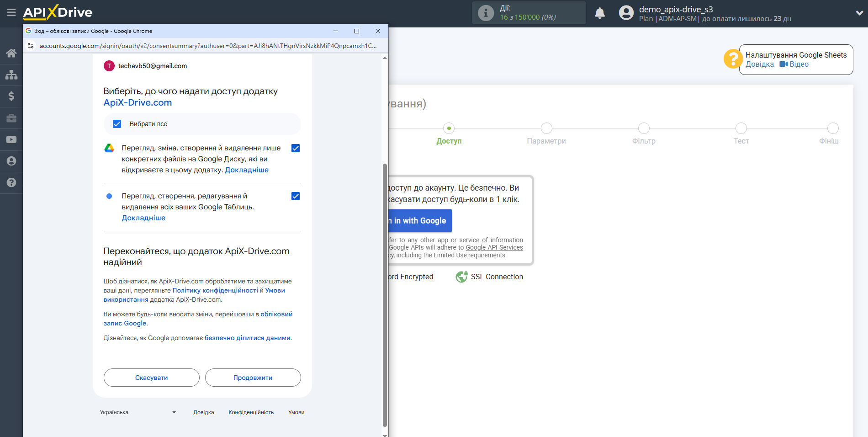
Task: Click the popup vertical scrollbar thumb
Action: [x=385, y=295]
